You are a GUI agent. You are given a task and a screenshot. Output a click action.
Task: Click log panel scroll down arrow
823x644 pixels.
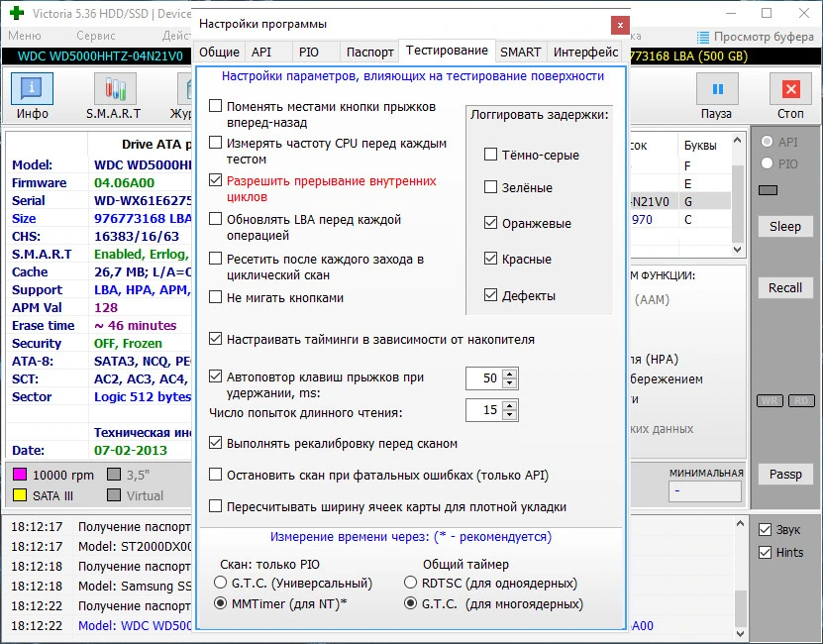pos(740,633)
